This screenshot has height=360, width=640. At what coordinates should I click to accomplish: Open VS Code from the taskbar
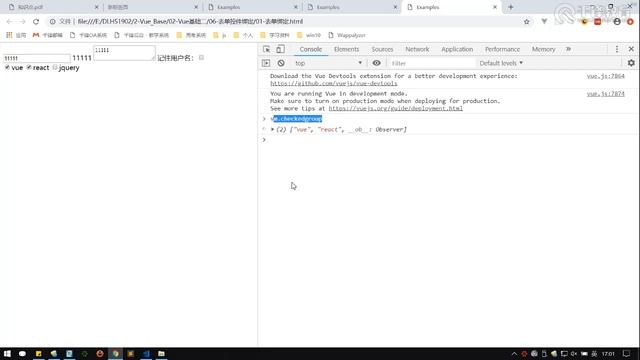146,353
